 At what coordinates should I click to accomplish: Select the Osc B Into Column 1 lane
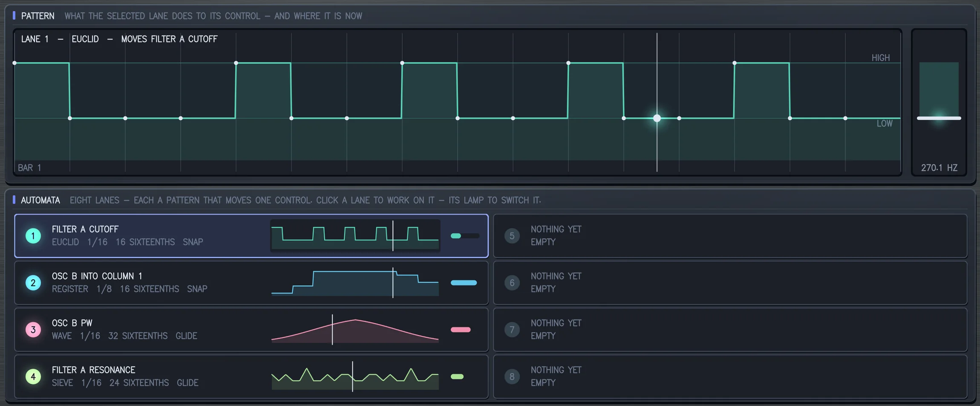coord(251,283)
